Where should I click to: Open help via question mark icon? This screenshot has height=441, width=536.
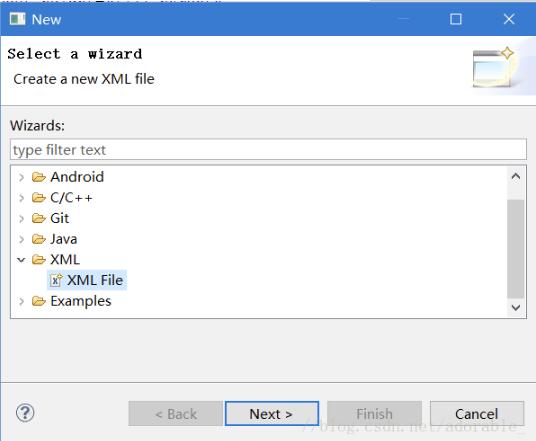[x=25, y=413]
